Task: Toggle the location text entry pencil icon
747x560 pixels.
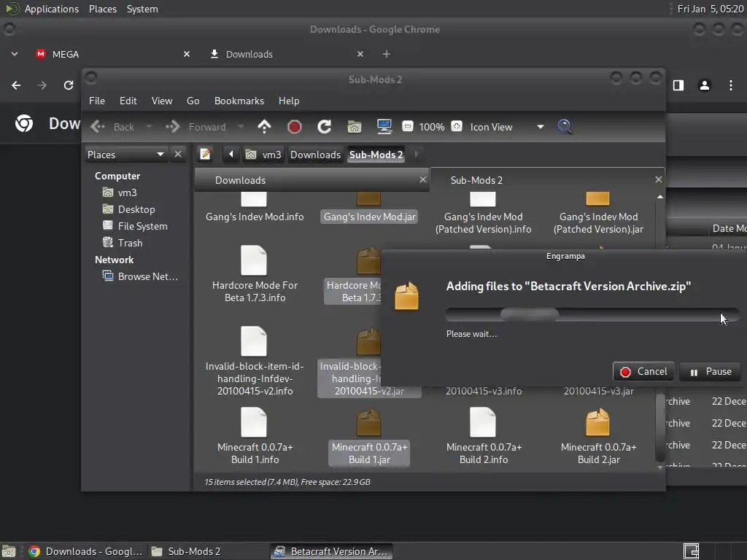Action: pos(205,154)
